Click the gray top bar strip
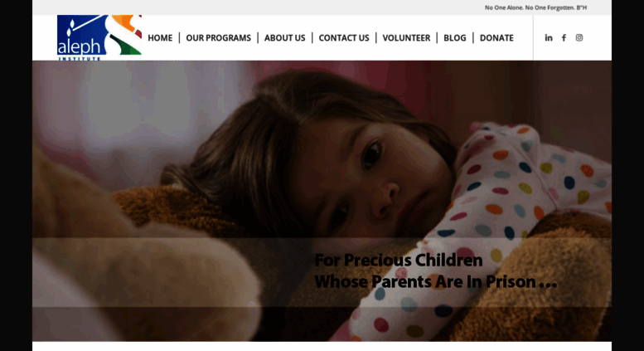This screenshot has width=644, height=351. 322,7
